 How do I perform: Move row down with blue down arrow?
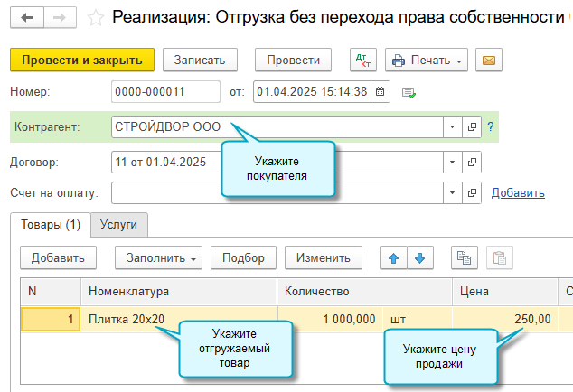[420, 258]
